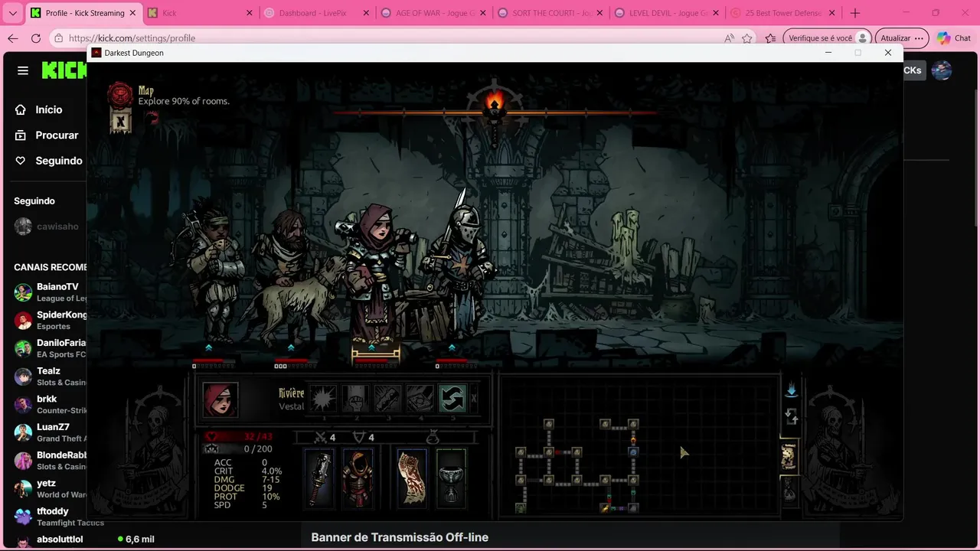
Task: Click the Kick user avatar top right
Action: pos(942,70)
